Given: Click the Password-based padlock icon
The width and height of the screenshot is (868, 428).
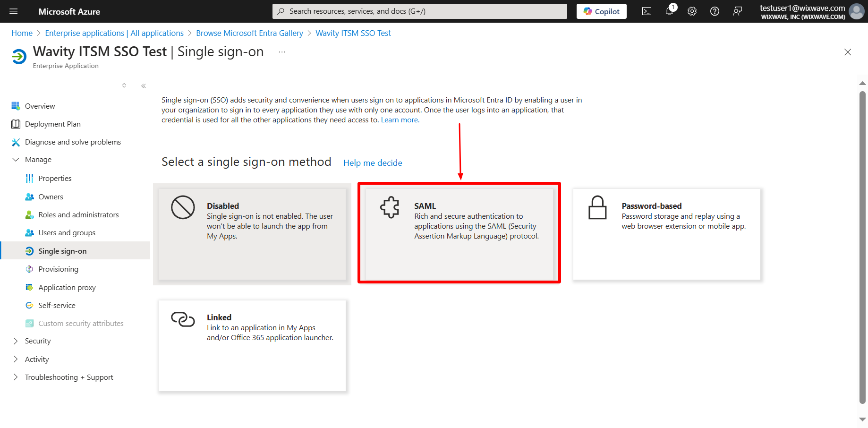Looking at the screenshot, I should point(597,207).
